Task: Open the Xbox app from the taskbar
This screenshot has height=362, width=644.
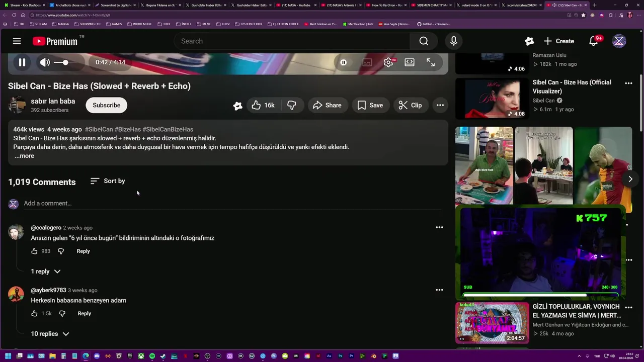Action: (141, 356)
